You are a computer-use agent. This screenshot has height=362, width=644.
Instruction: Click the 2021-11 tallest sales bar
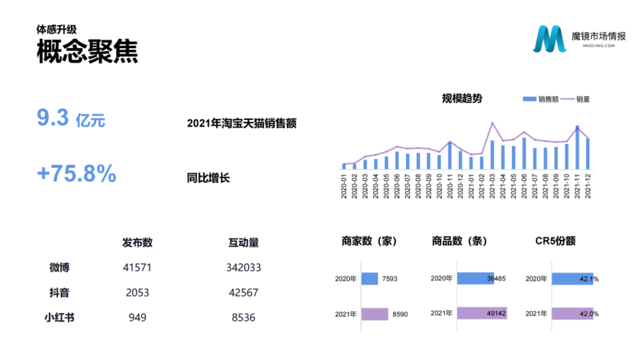(577, 147)
